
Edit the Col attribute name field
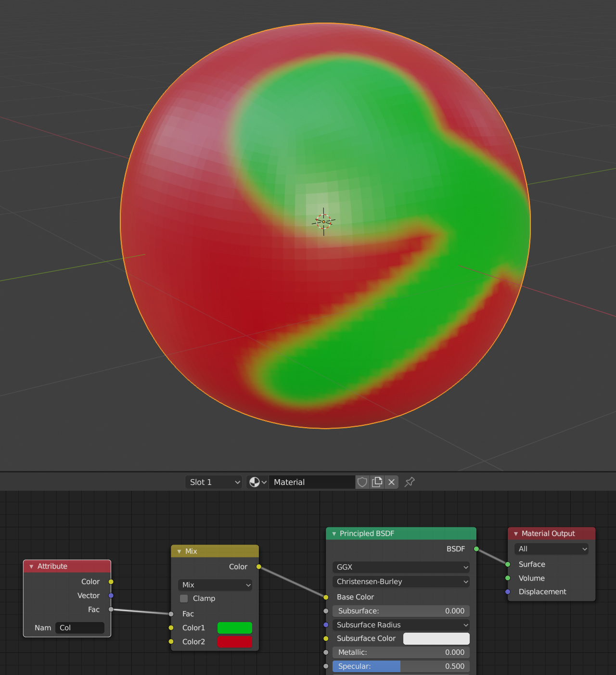(80, 628)
